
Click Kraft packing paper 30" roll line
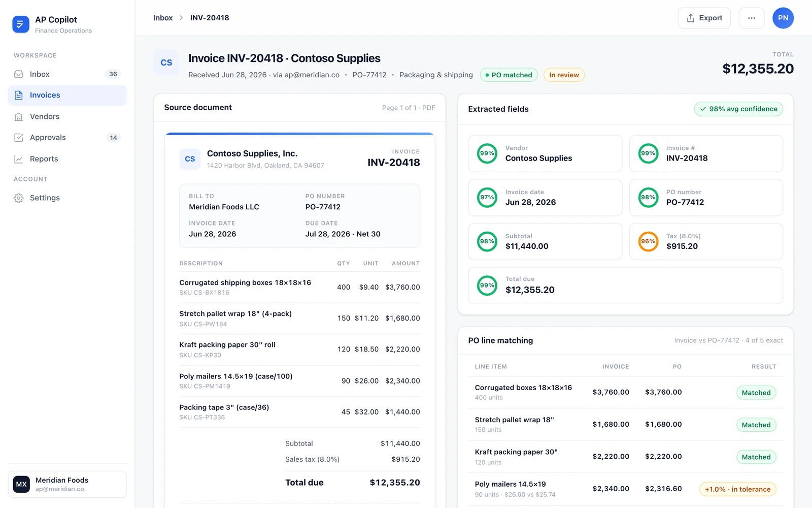coord(299,350)
